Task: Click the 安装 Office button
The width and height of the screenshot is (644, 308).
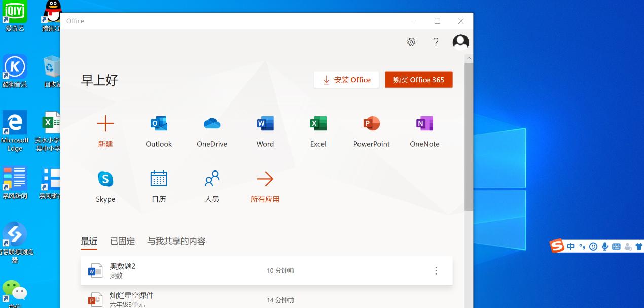Action: click(x=346, y=80)
